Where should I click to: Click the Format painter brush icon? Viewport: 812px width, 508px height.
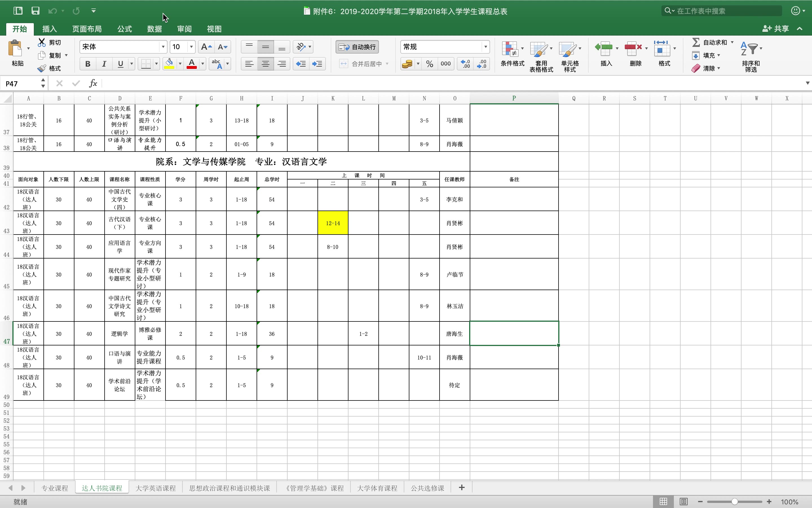[42, 68]
